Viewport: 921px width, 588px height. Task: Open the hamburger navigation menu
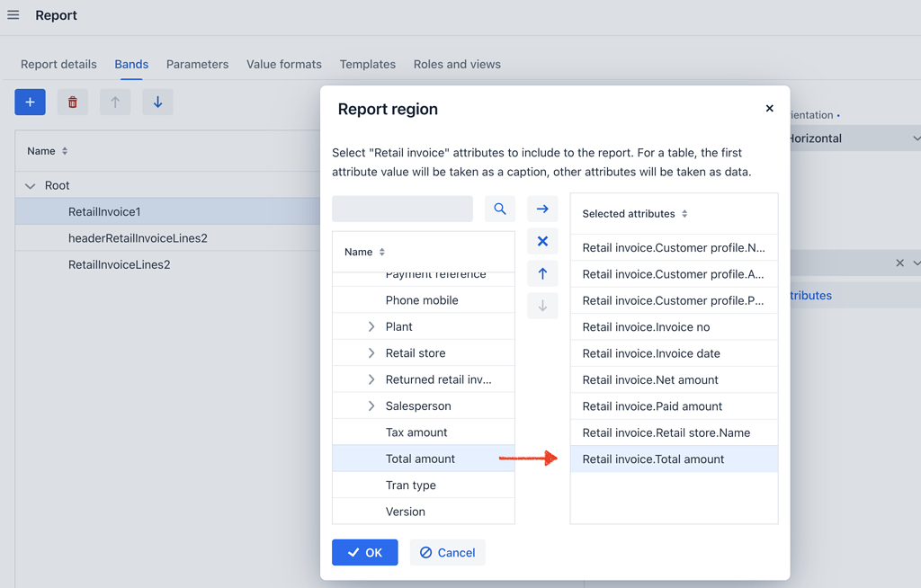pos(13,15)
